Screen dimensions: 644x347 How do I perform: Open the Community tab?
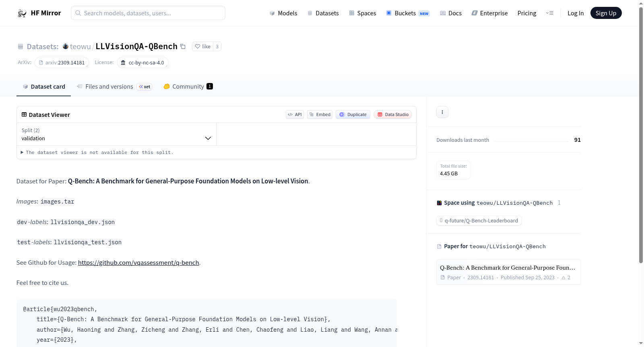click(x=188, y=87)
